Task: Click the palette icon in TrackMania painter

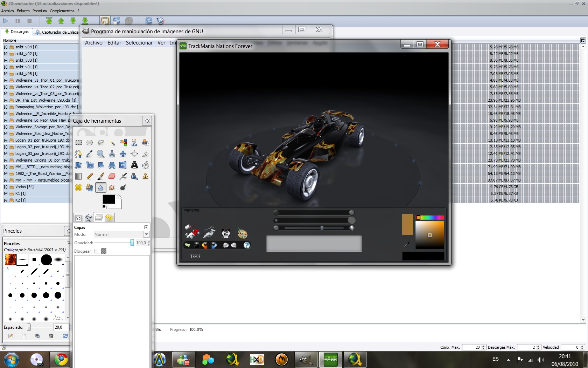Action: coord(242,233)
